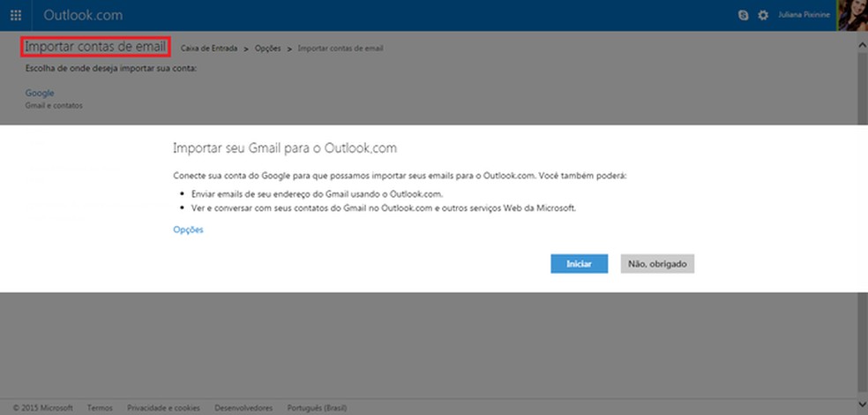This screenshot has width=868, height=415.
Task: Click the Iniciar button
Action: click(579, 264)
